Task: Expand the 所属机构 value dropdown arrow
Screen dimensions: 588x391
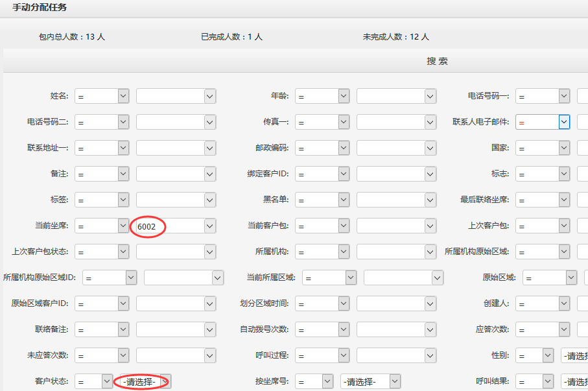Action: [x=430, y=252]
